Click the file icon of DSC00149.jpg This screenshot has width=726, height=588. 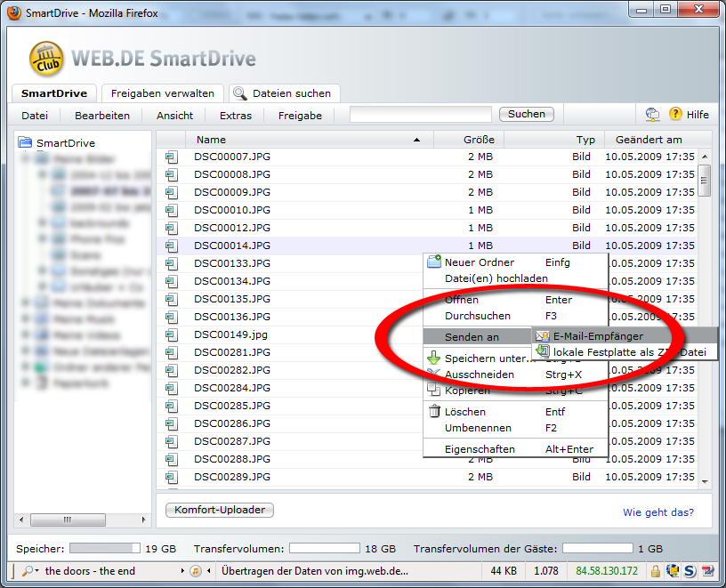(172, 334)
